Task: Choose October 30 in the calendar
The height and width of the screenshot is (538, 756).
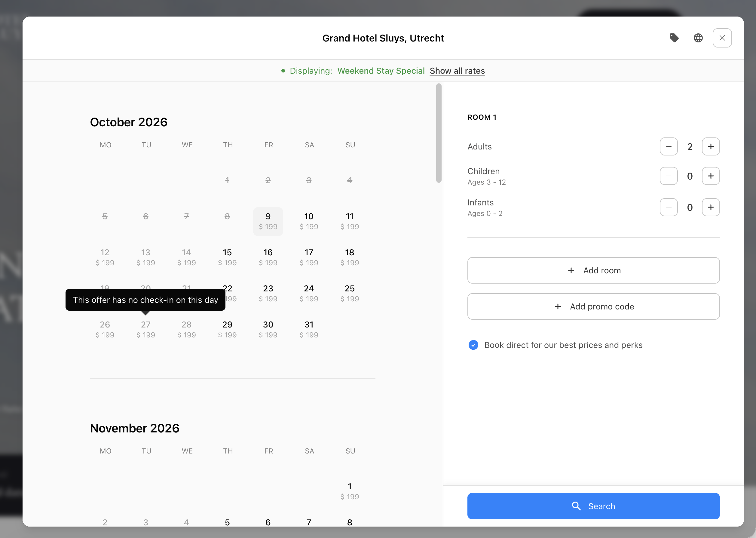Action: [x=268, y=330]
